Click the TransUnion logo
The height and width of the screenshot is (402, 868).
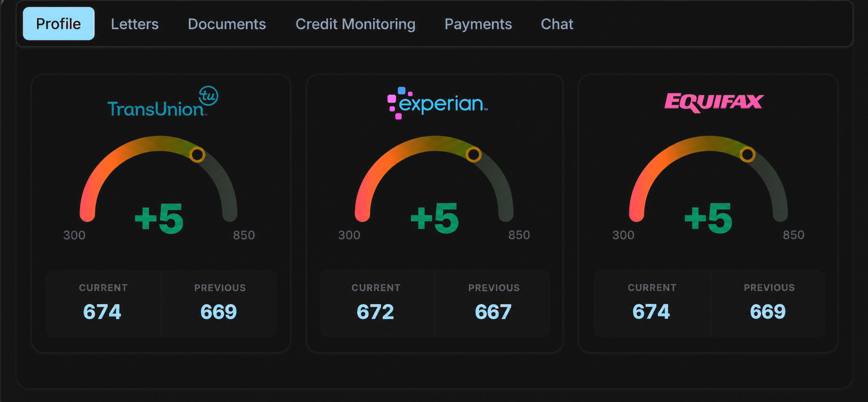163,102
